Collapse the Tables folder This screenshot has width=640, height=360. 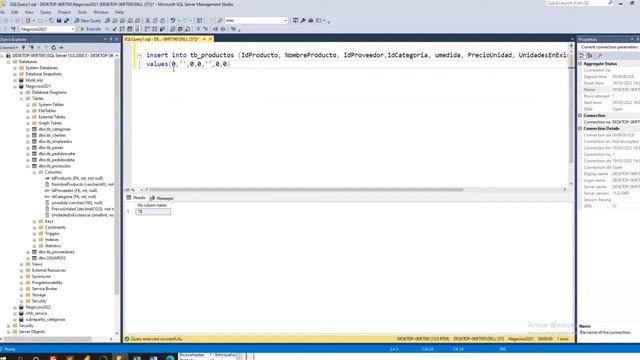click(x=22, y=98)
